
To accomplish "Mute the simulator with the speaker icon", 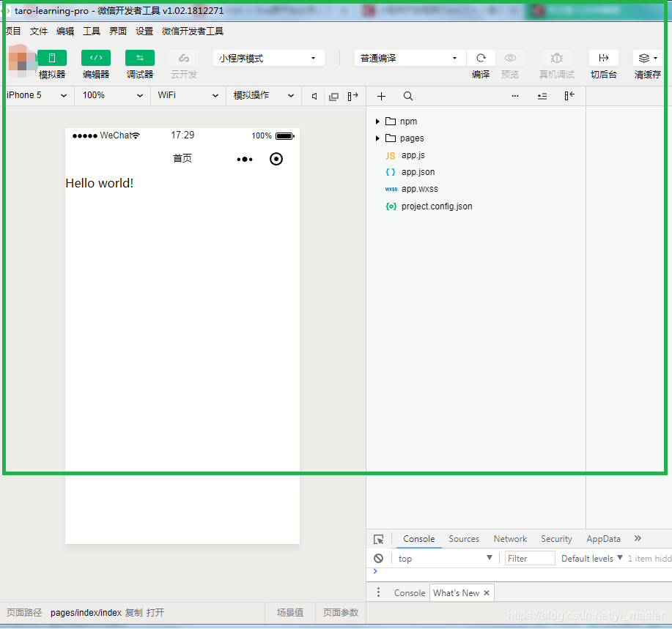I will [x=314, y=97].
